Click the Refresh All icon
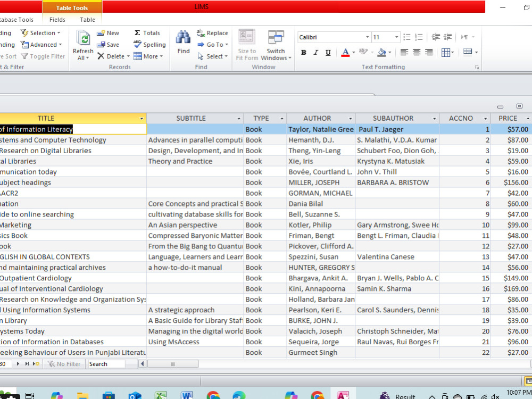The image size is (532, 399). 83,38
